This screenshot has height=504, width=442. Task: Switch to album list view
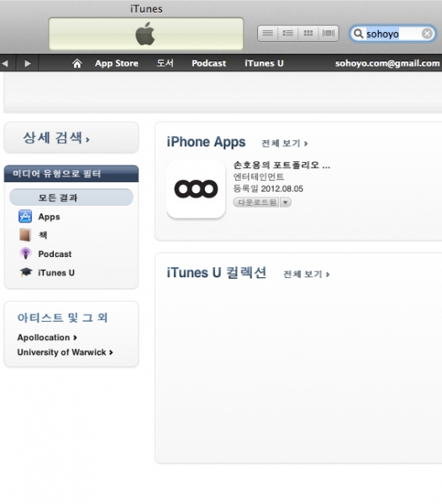pos(287,33)
